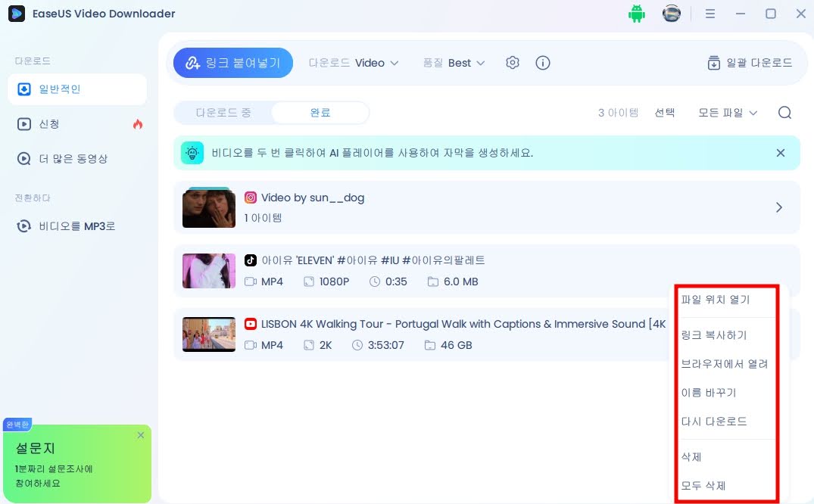814x504 pixels.
Task: Open the 설문지 survey card
Action: (77, 465)
